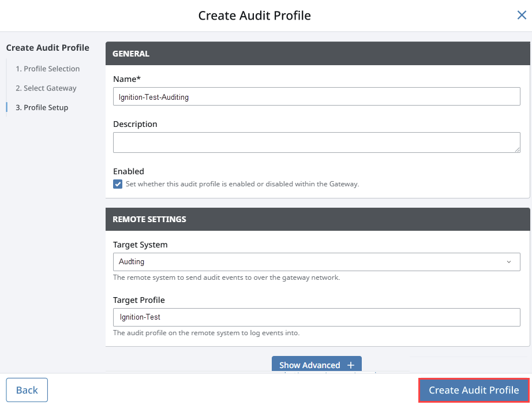Image resolution: width=532 pixels, height=405 pixels.
Task: Click the REMOTE SETTINGS section header
Action: coord(317,219)
